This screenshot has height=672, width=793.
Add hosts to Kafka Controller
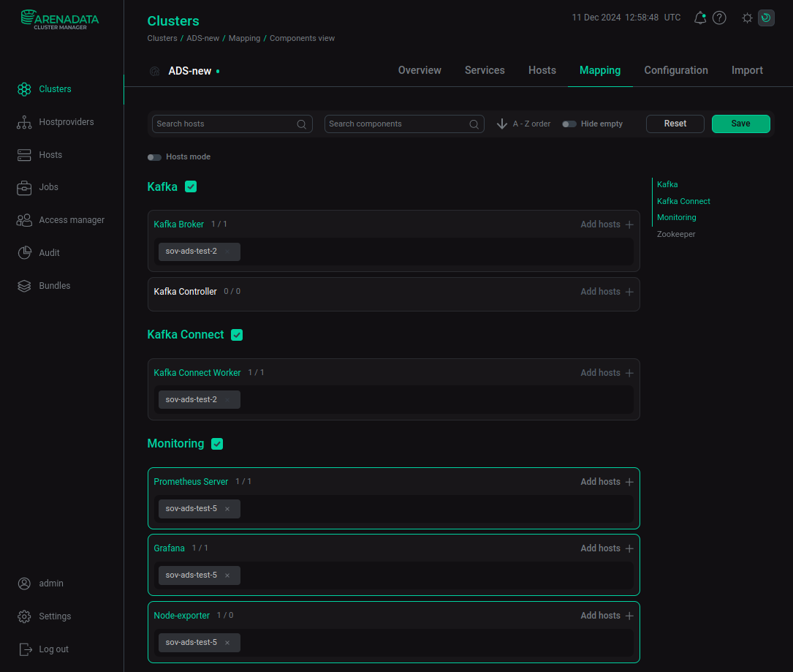(607, 292)
